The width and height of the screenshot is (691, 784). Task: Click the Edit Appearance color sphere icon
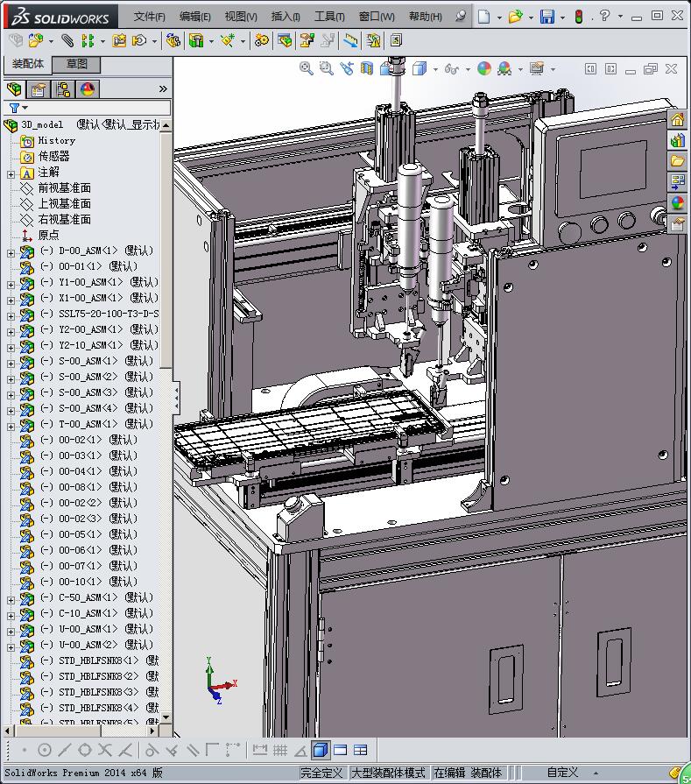coord(484,68)
